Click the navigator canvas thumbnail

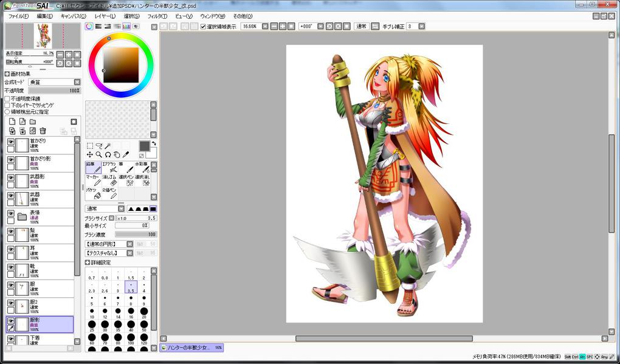click(43, 36)
